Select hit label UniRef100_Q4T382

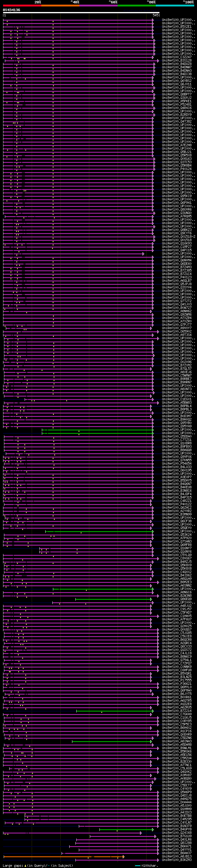coord(176,122)
